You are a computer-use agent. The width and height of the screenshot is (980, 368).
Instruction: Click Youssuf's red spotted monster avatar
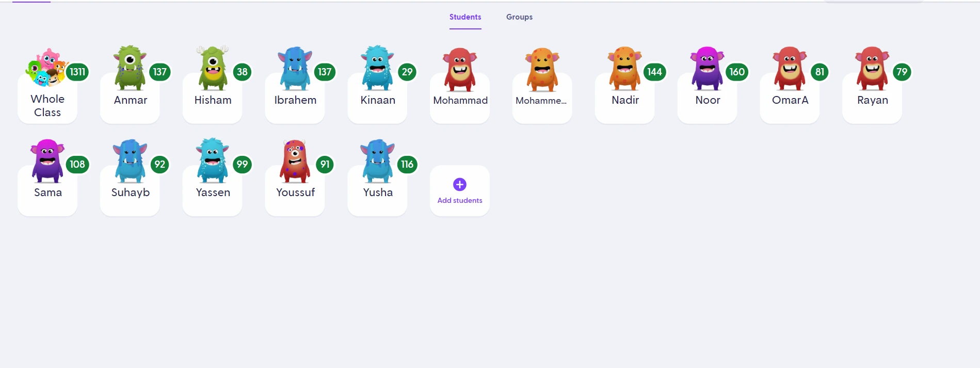295,161
